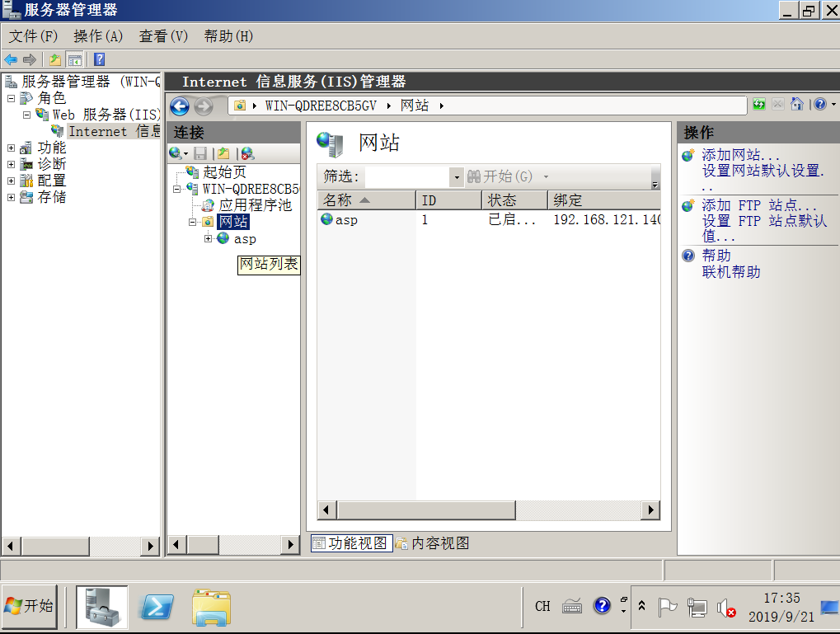Screen dimensions: 840x634
Task: Open the blue help icon in the main toolbar
Action: pos(99,59)
